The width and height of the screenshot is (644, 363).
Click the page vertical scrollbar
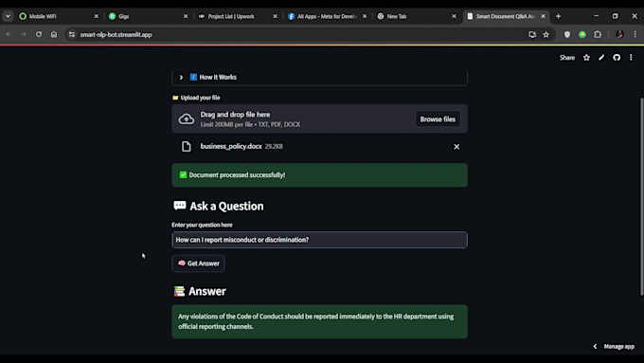coord(641,196)
